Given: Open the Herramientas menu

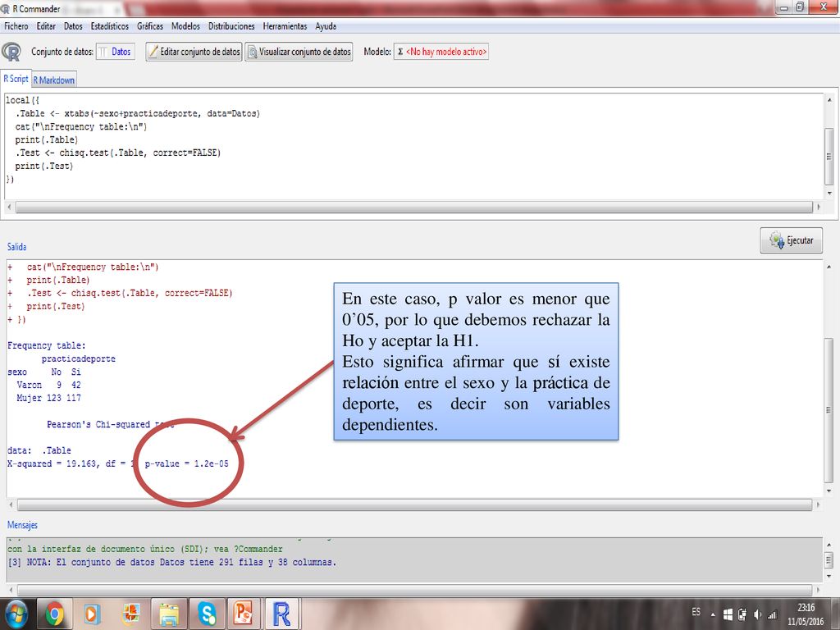Looking at the screenshot, I should 285,25.
